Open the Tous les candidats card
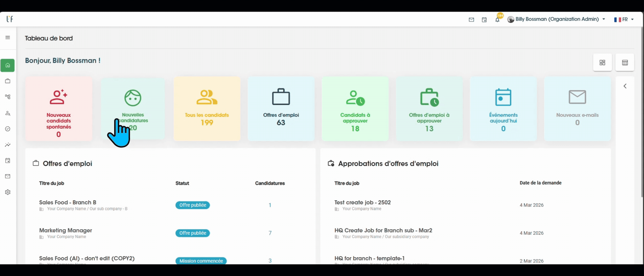 pos(207,109)
